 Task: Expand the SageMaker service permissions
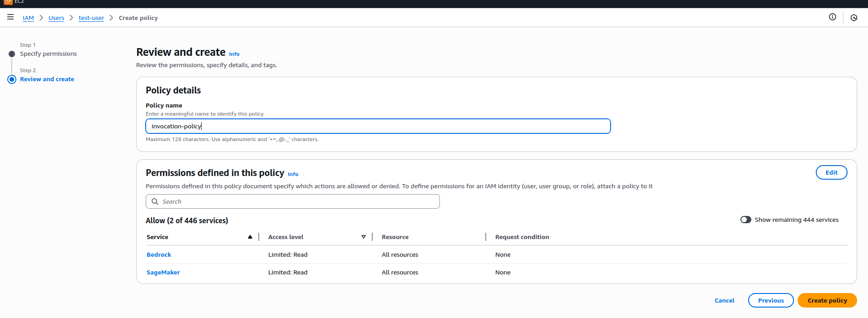point(163,272)
